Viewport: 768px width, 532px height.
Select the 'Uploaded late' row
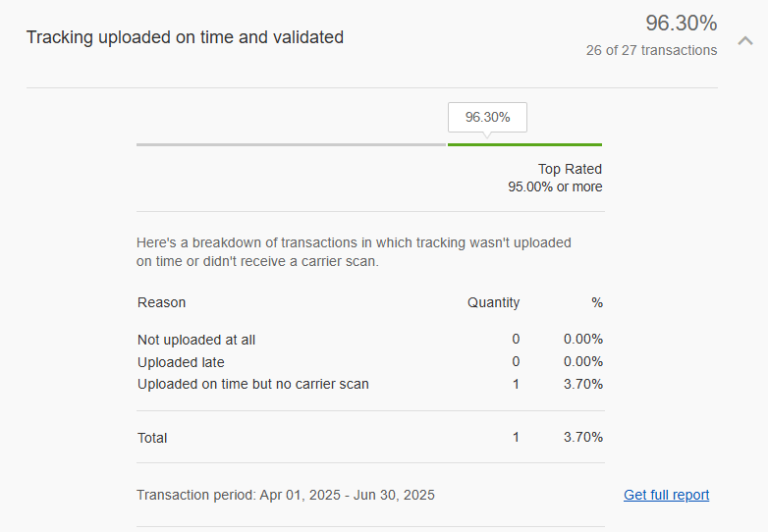[181, 362]
